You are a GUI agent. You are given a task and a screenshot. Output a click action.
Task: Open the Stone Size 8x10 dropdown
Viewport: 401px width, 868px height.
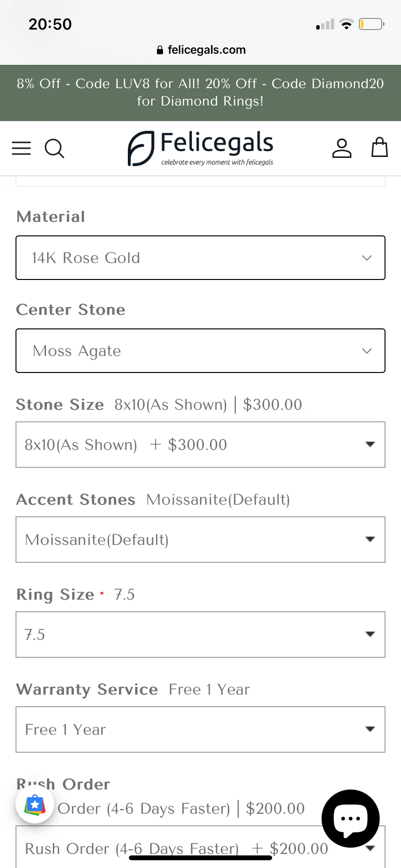(200, 445)
